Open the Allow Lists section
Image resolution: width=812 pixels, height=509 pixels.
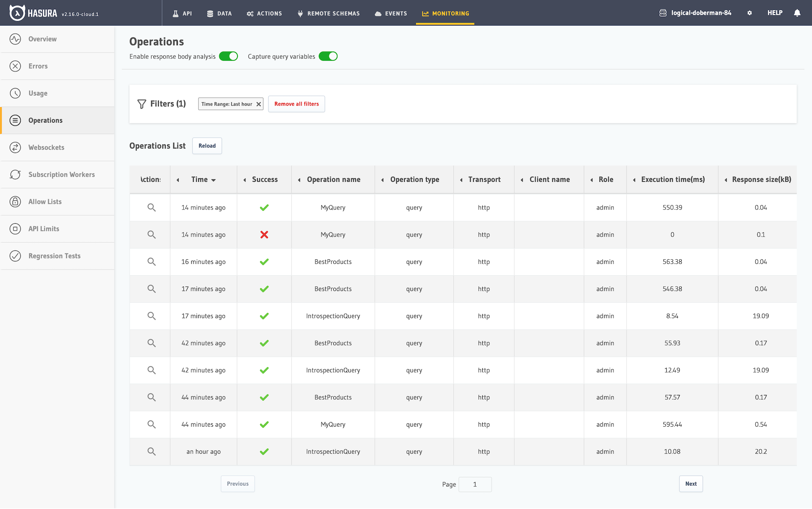[45, 202]
